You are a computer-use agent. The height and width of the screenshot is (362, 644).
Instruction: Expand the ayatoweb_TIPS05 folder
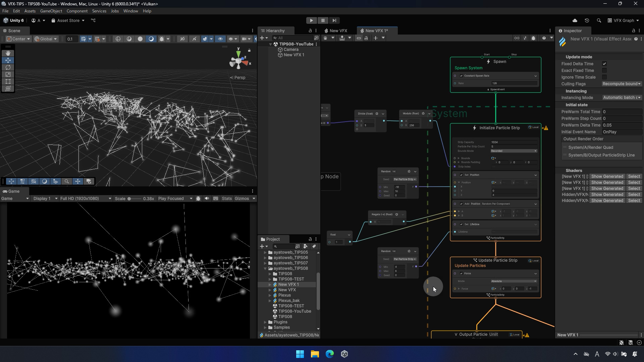(265, 252)
